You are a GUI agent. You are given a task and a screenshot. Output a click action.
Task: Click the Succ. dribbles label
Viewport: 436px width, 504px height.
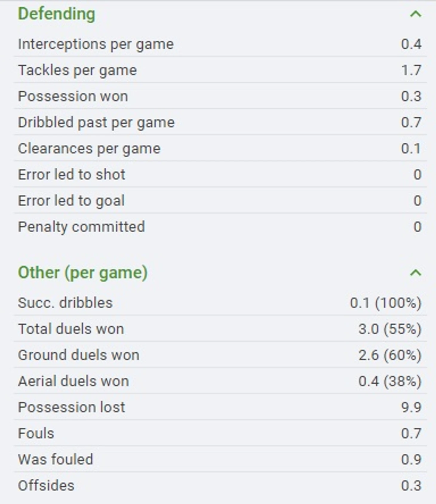coord(65,303)
